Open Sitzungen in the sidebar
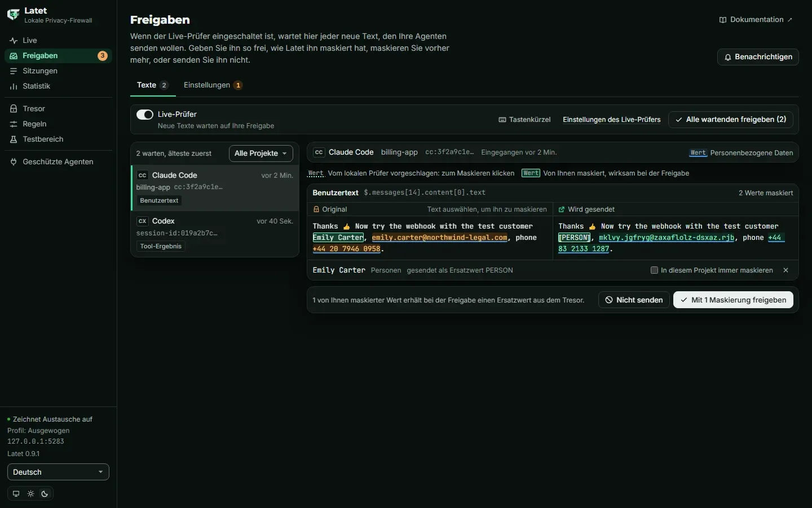Image resolution: width=812 pixels, height=508 pixels. coord(59,71)
